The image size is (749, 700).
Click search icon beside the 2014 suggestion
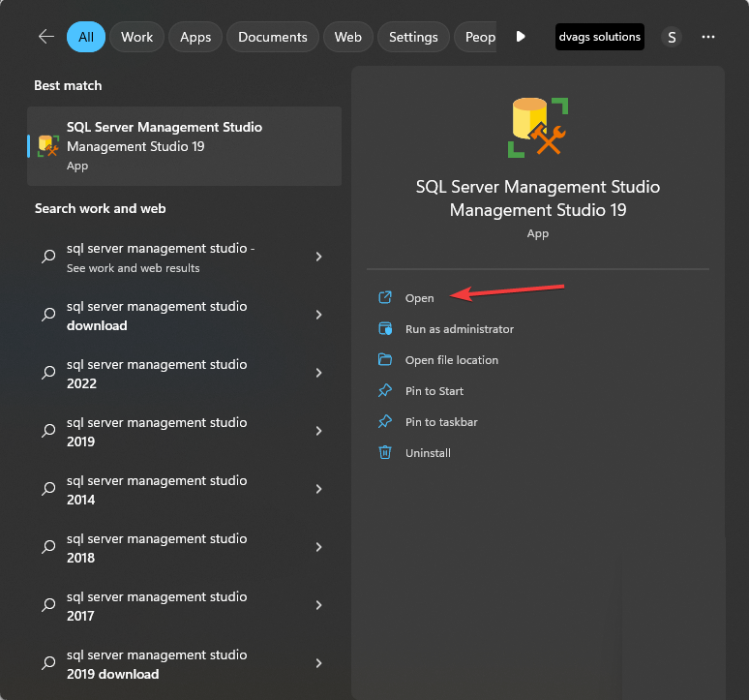[48, 489]
